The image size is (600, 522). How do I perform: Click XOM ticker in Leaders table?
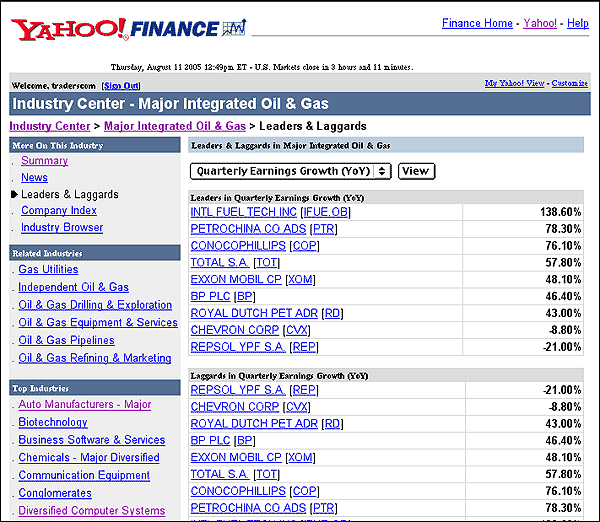coord(300,279)
